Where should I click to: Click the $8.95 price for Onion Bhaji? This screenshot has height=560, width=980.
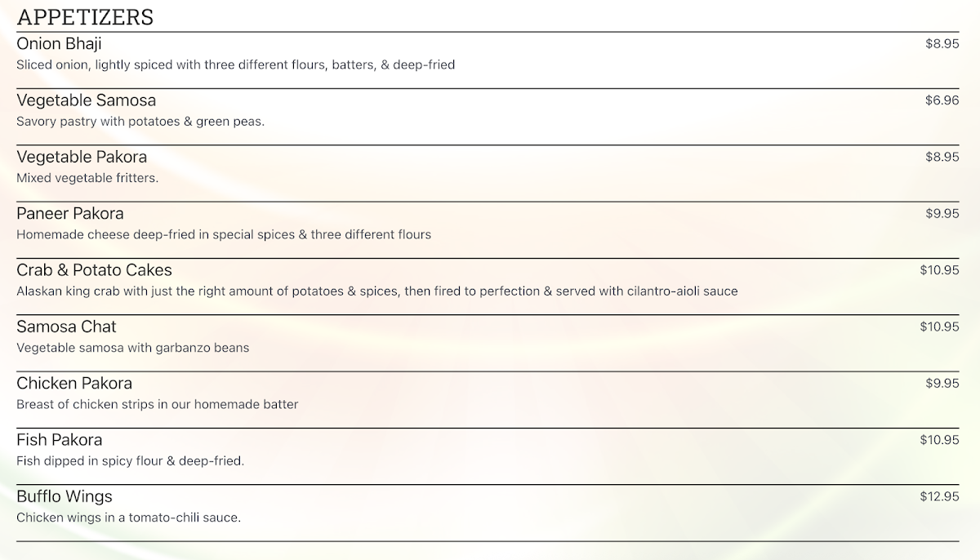942,44
